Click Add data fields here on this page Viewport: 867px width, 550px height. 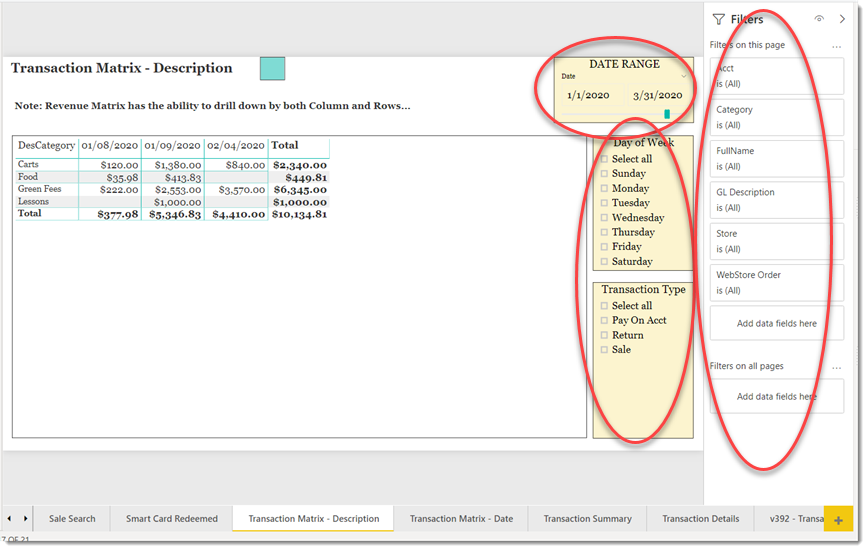776,324
